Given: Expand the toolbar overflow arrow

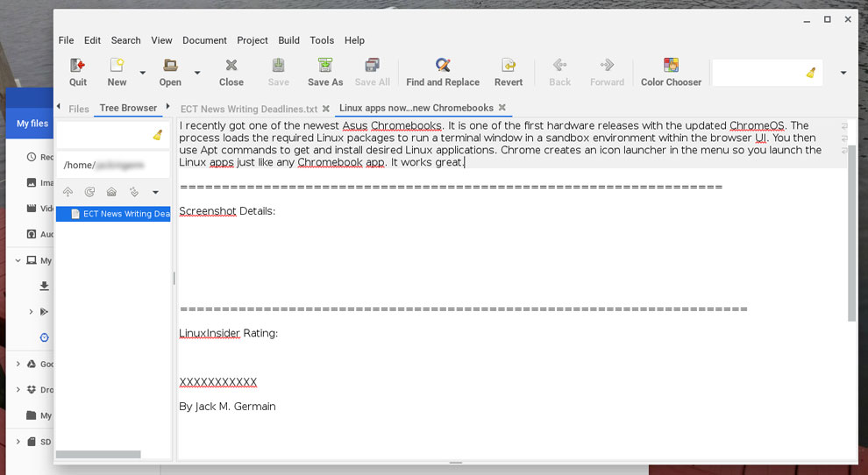Looking at the screenshot, I should pos(843,73).
